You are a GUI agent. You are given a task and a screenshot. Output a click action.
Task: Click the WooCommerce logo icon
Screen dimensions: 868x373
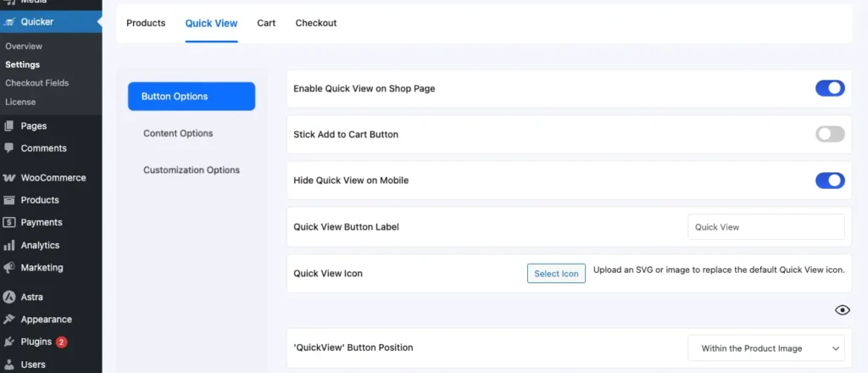(x=9, y=178)
